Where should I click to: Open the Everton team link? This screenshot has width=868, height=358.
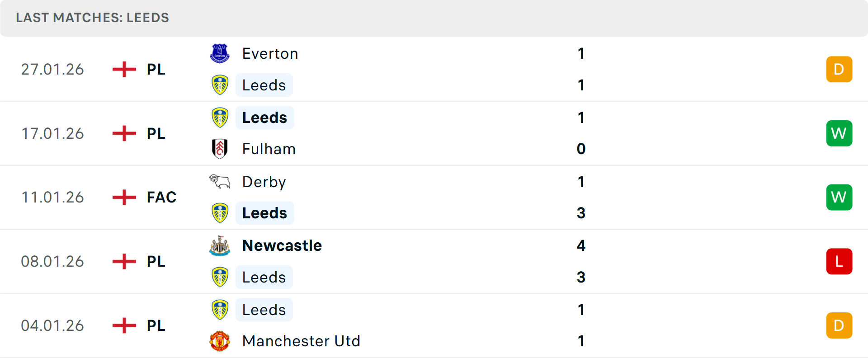[x=270, y=54]
